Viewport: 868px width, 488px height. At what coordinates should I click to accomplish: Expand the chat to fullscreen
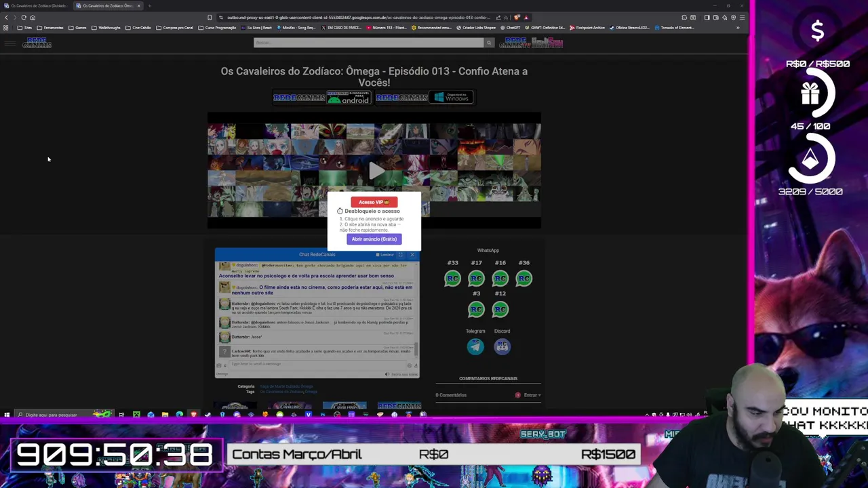pos(401,255)
